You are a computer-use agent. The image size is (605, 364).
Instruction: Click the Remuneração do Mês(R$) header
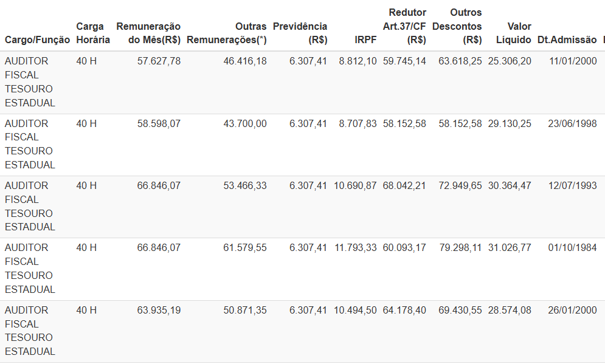148,33
